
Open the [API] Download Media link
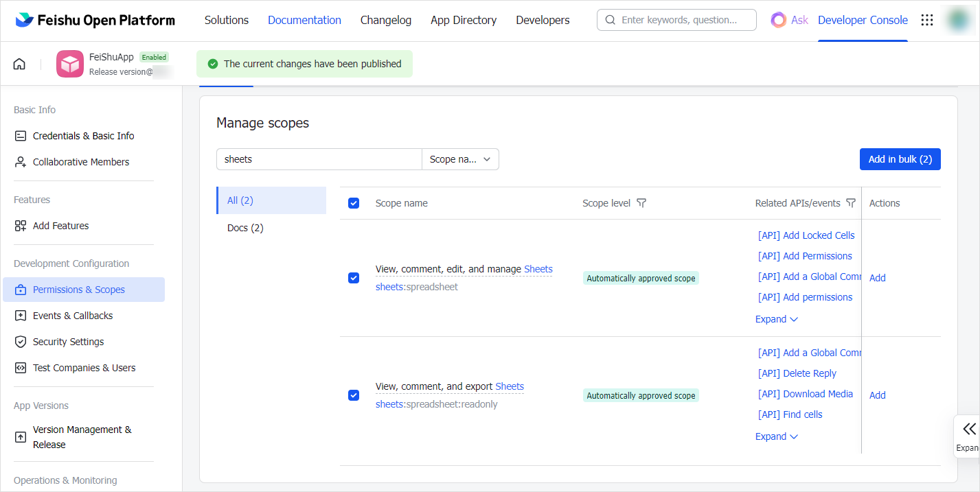point(806,394)
